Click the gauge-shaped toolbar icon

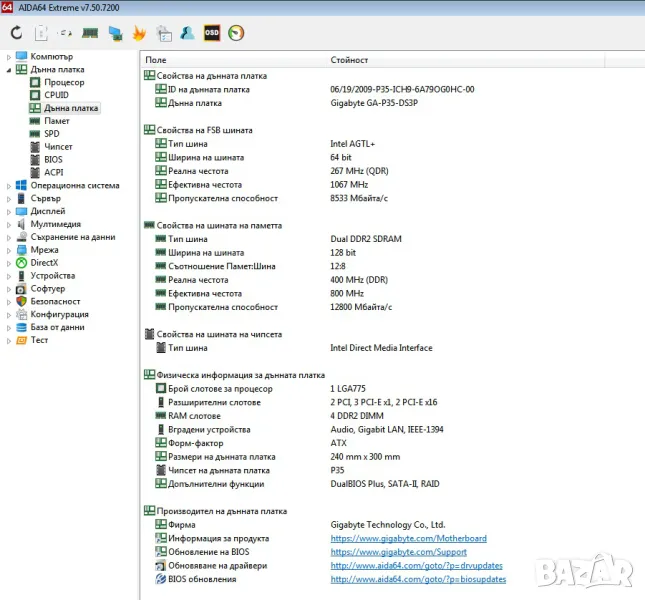(236, 33)
